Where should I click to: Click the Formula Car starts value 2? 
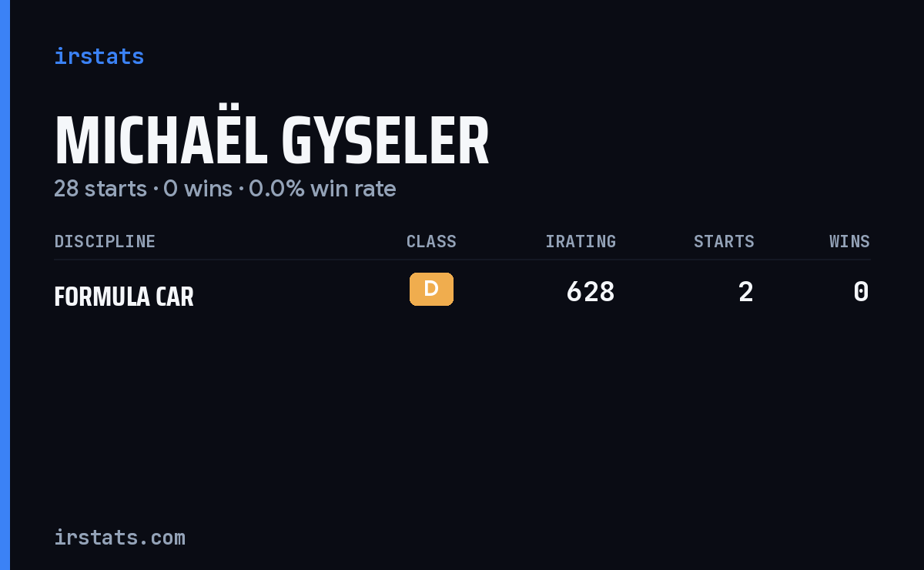click(x=745, y=292)
